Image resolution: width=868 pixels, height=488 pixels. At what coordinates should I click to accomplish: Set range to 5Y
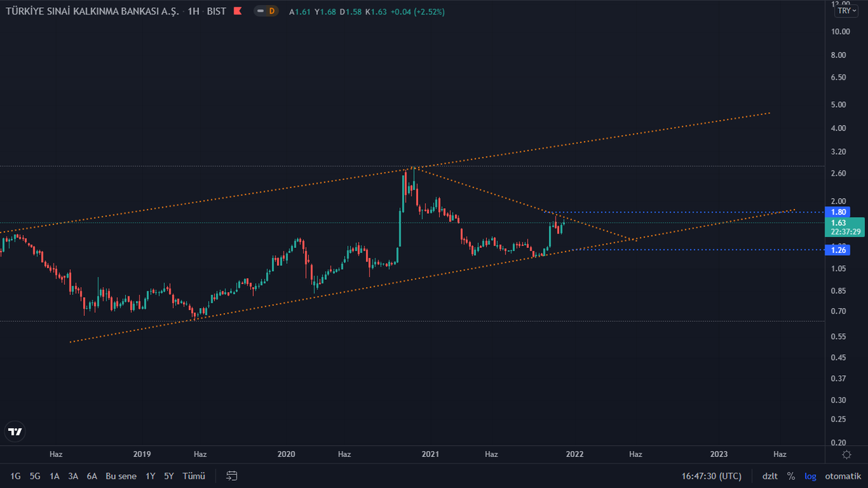pyautogui.click(x=169, y=476)
